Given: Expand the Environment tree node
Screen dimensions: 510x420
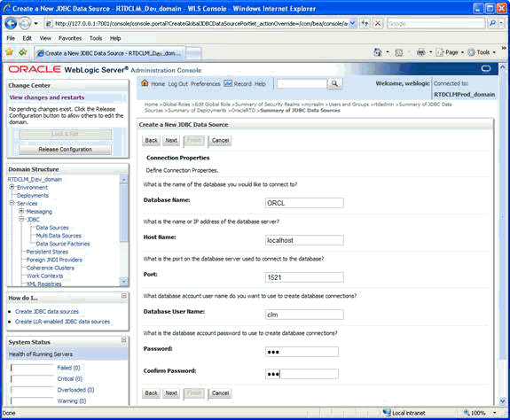Looking at the screenshot, I should tap(12, 187).
